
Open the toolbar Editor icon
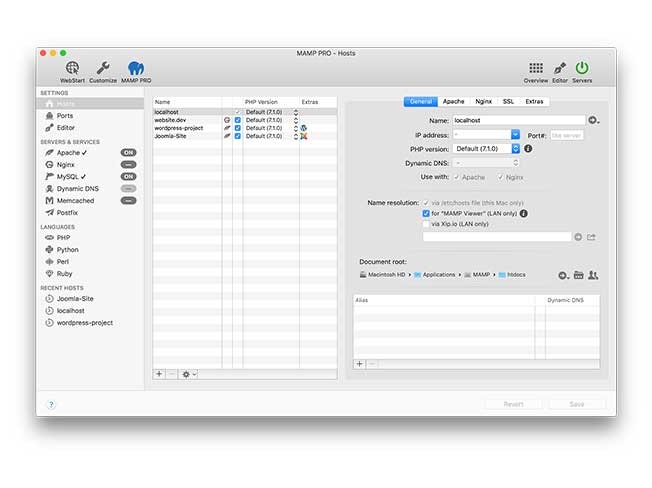[560, 72]
